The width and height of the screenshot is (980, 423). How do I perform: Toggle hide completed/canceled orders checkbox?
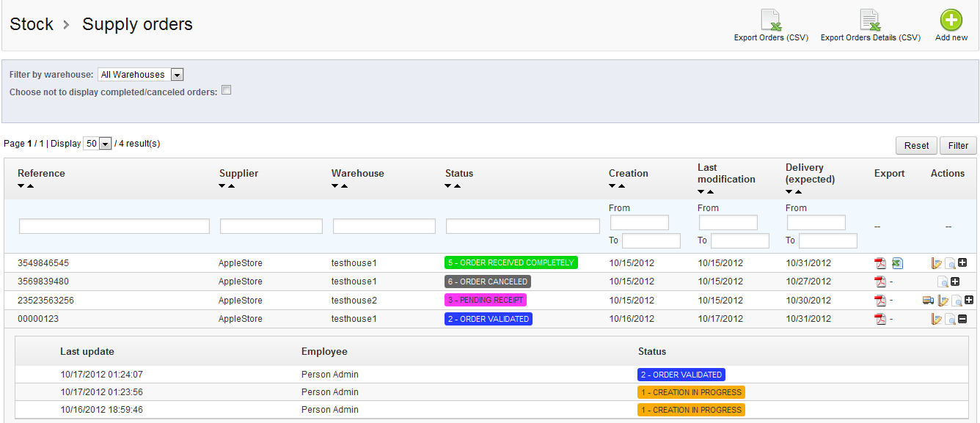click(x=227, y=90)
